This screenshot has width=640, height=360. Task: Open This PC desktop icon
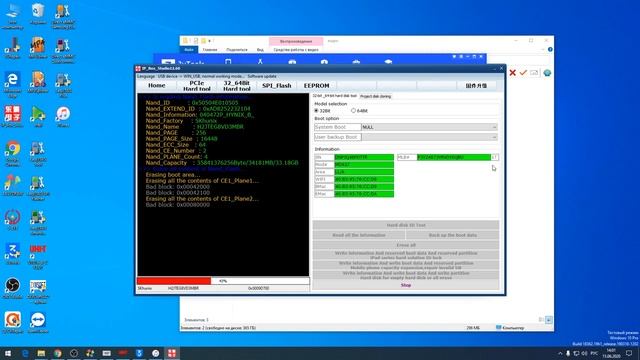pyautogui.click(x=13, y=16)
